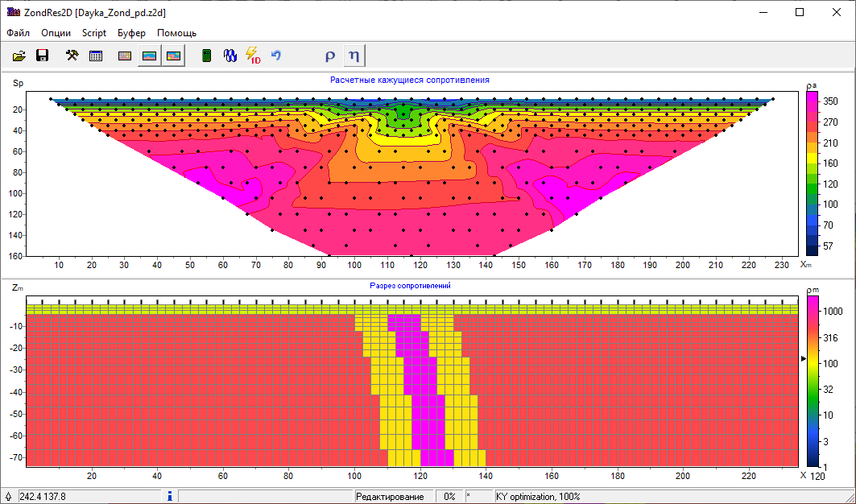This screenshot has height=504, width=856.
Task: Switch to the block-section display icon
Action: pos(125,56)
